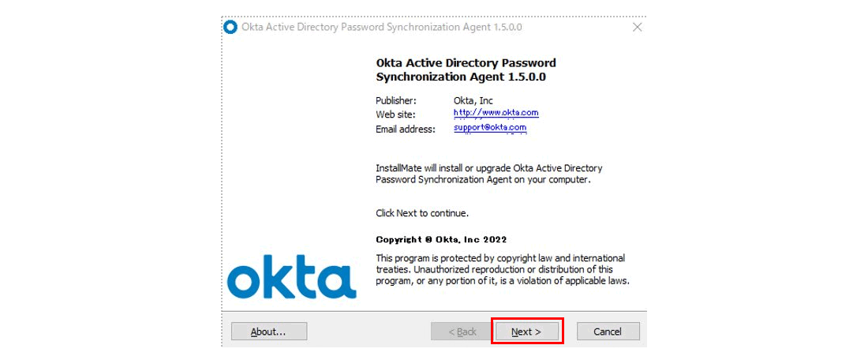Click the Email address label
This screenshot has width=868, height=360.
coord(406,129)
